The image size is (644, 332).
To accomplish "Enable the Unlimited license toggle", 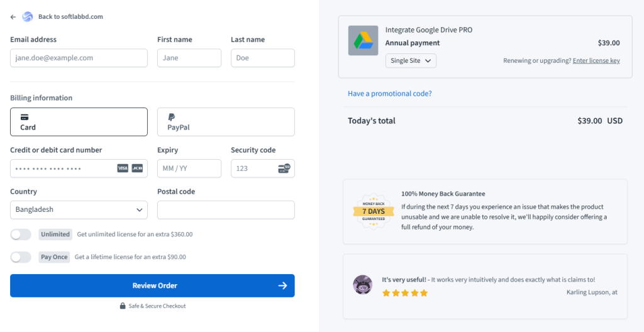I will pyautogui.click(x=21, y=235).
